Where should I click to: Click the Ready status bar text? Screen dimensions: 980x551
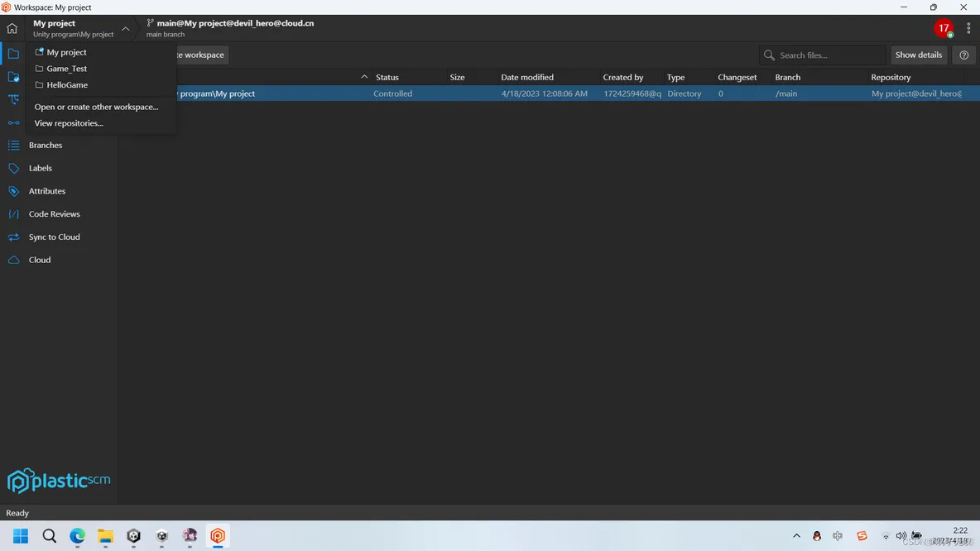(17, 513)
